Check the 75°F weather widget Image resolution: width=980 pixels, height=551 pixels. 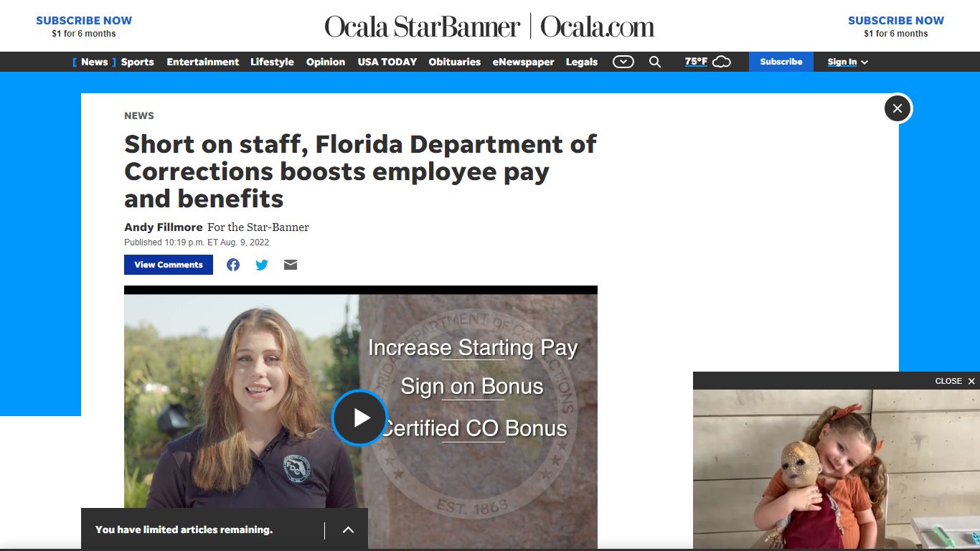(707, 62)
